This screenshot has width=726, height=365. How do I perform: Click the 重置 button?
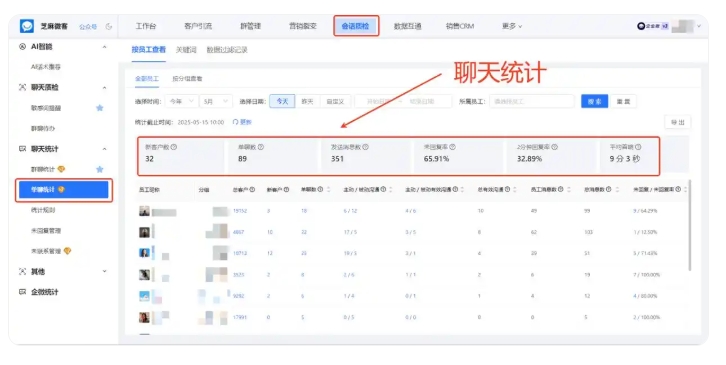pyautogui.click(x=623, y=101)
